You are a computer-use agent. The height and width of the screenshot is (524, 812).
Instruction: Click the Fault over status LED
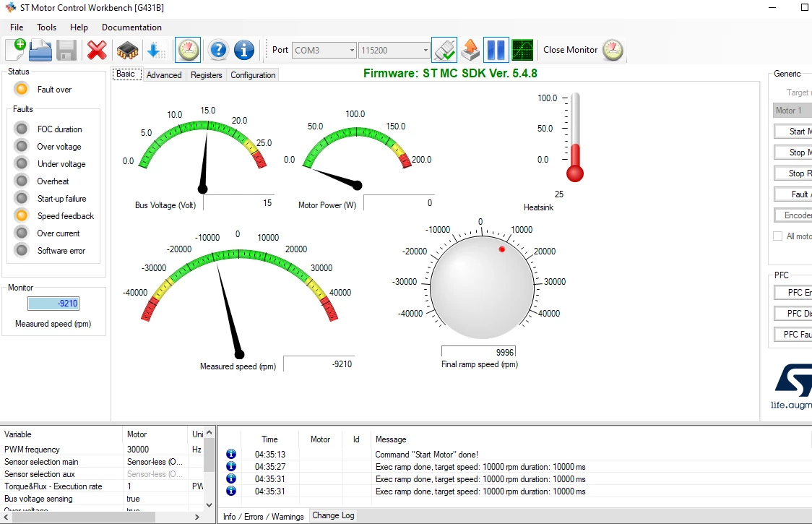point(21,89)
